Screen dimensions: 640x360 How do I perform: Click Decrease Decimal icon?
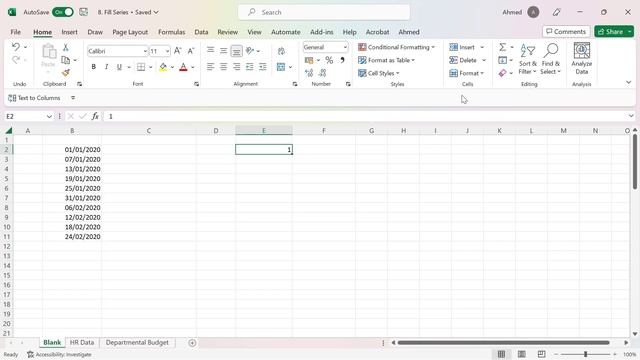tap(322, 73)
